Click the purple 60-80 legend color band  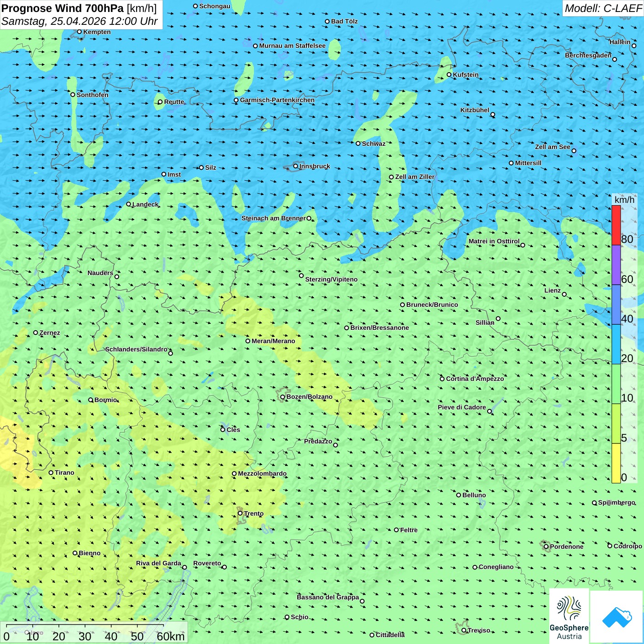pos(616,265)
